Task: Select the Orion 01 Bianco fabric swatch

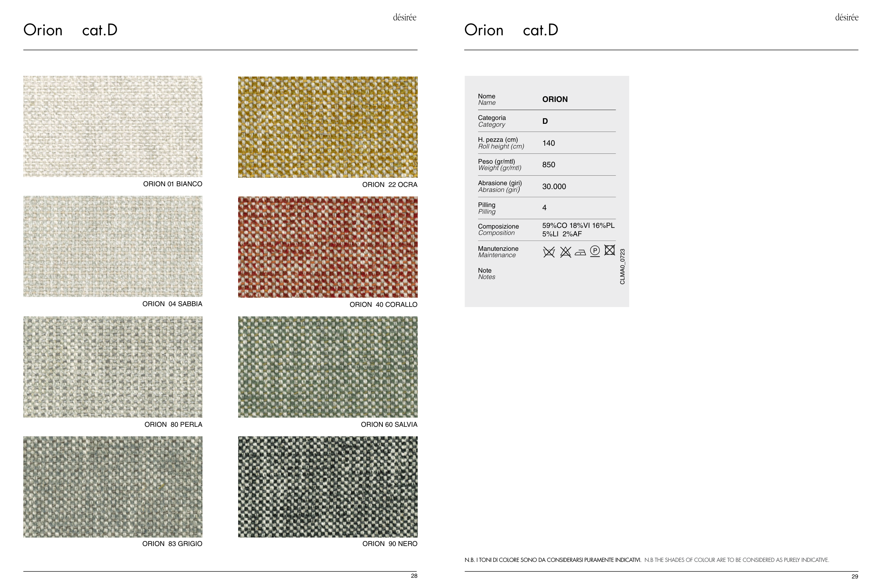Action: tap(113, 126)
